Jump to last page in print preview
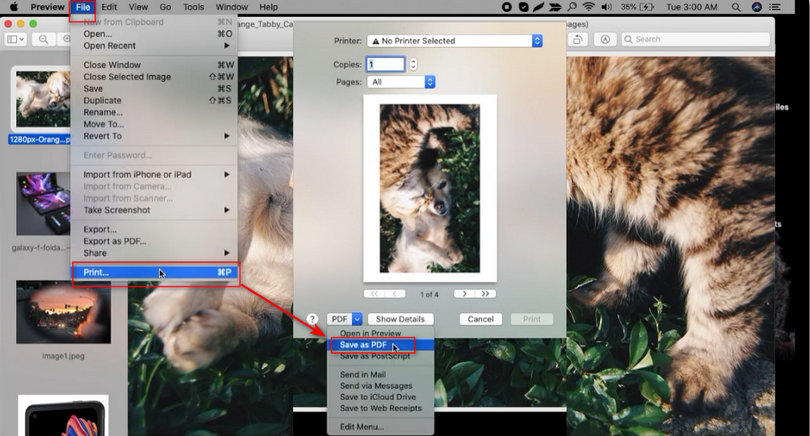810x436 pixels. pyautogui.click(x=487, y=294)
